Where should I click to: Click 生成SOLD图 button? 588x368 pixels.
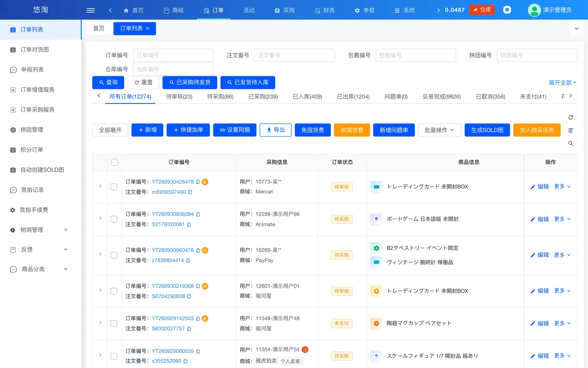[487, 130]
